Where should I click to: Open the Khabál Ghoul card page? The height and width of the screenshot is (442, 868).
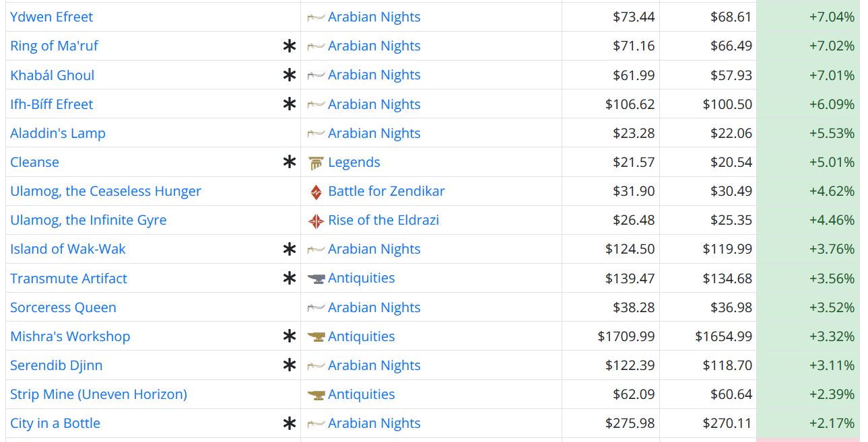pyautogui.click(x=53, y=75)
